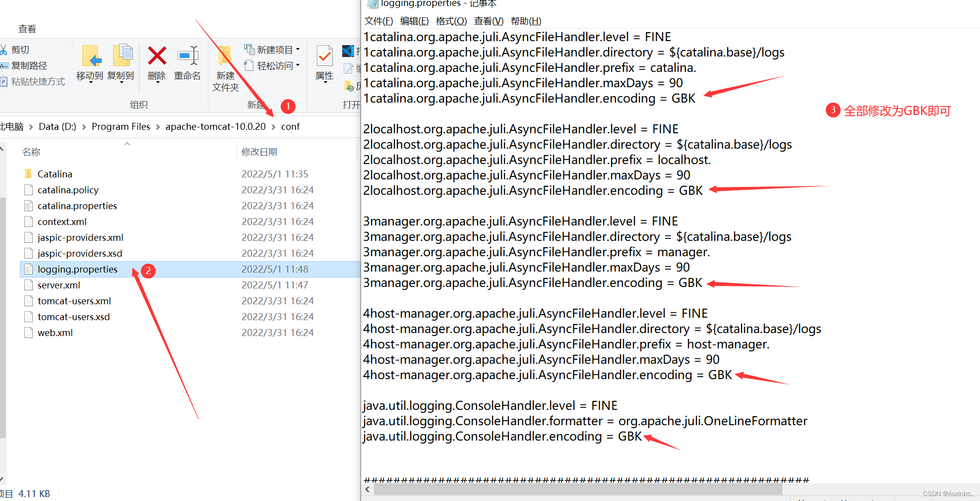Click the logging.properties file icon
The image size is (980, 501).
pos(29,269)
